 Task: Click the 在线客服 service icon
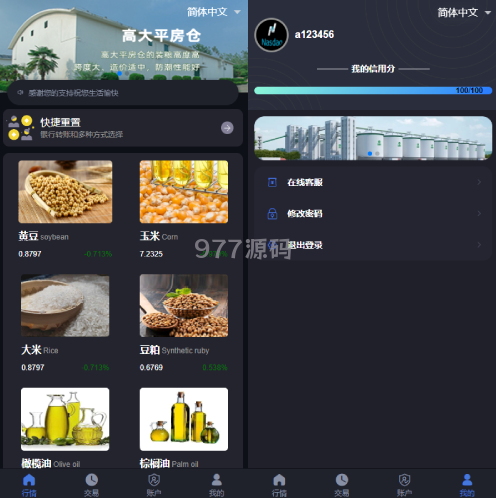pyautogui.click(x=272, y=182)
